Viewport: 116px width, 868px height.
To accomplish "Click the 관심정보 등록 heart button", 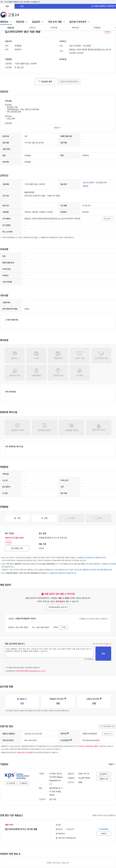I will pos(45,82).
